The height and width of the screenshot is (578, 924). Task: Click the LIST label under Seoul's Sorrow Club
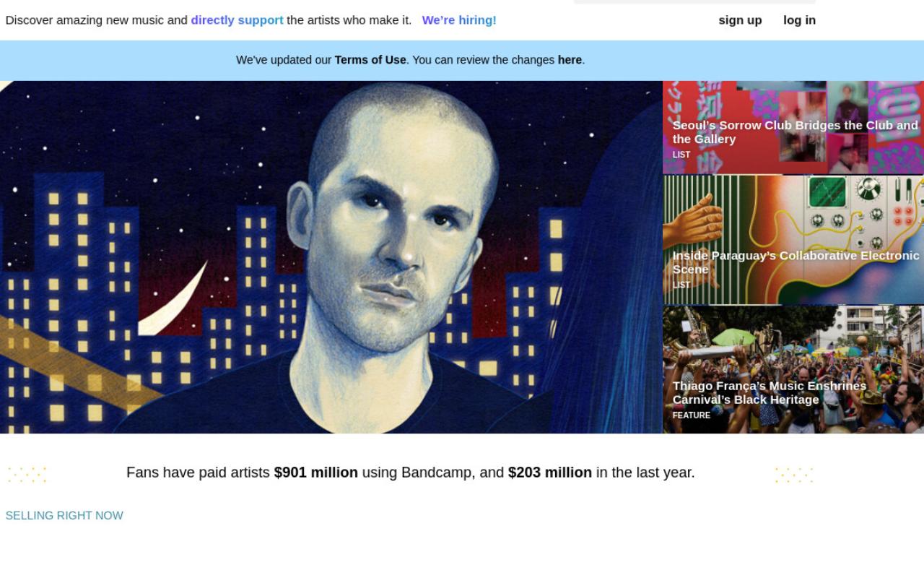[x=681, y=155]
